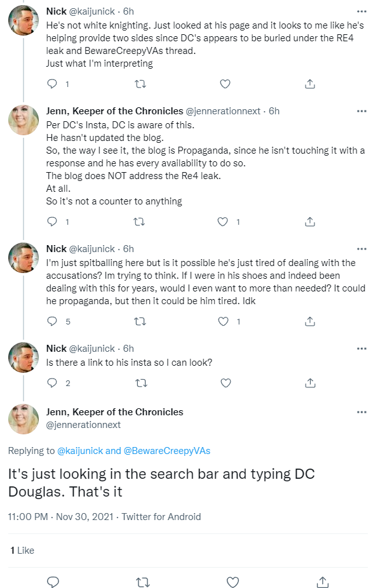This screenshot has width=378, height=588.
Task: Retweet Nick's spitballing tweet
Action: [x=140, y=321]
